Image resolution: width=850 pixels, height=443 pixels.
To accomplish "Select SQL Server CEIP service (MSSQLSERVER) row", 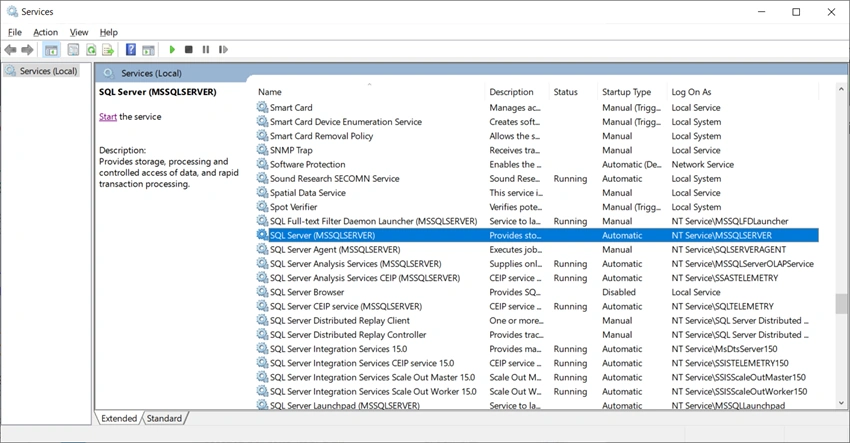I will click(537, 306).
